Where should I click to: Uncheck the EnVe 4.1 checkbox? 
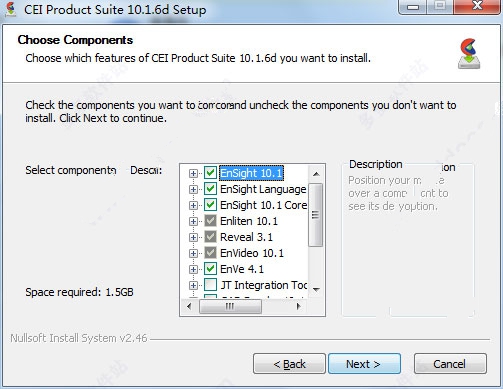coord(210,269)
